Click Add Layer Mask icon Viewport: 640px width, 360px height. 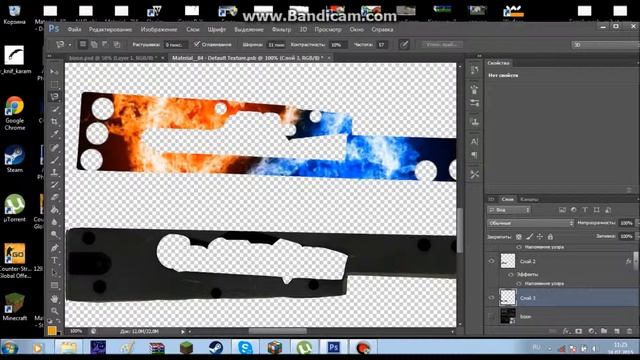coord(578,331)
